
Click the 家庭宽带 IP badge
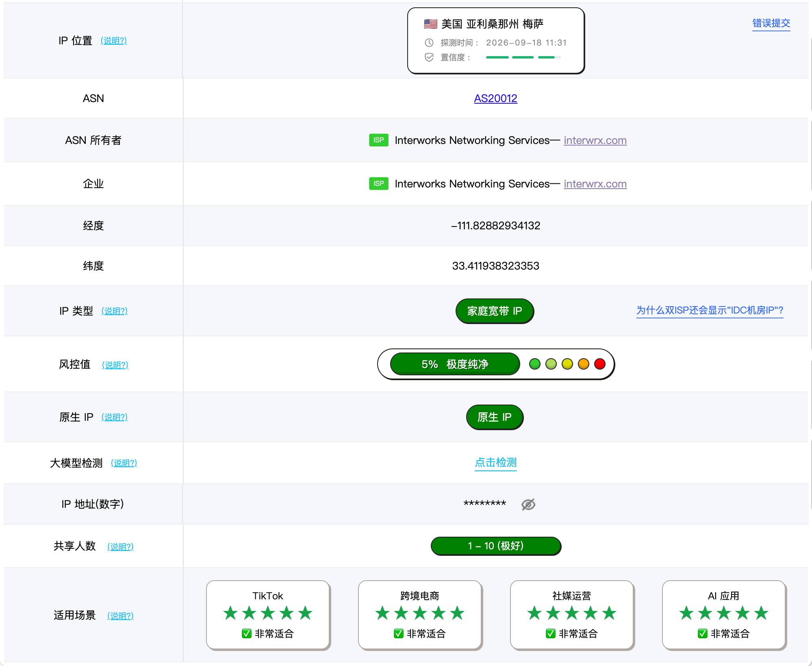[495, 311]
